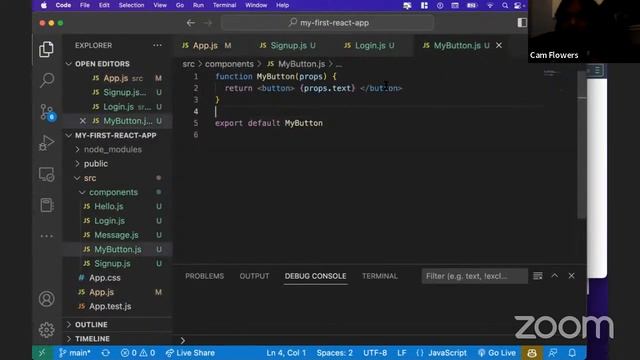The height and width of the screenshot is (360, 640).
Task: Open Hello.js in the file tree
Action: click(x=109, y=207)
